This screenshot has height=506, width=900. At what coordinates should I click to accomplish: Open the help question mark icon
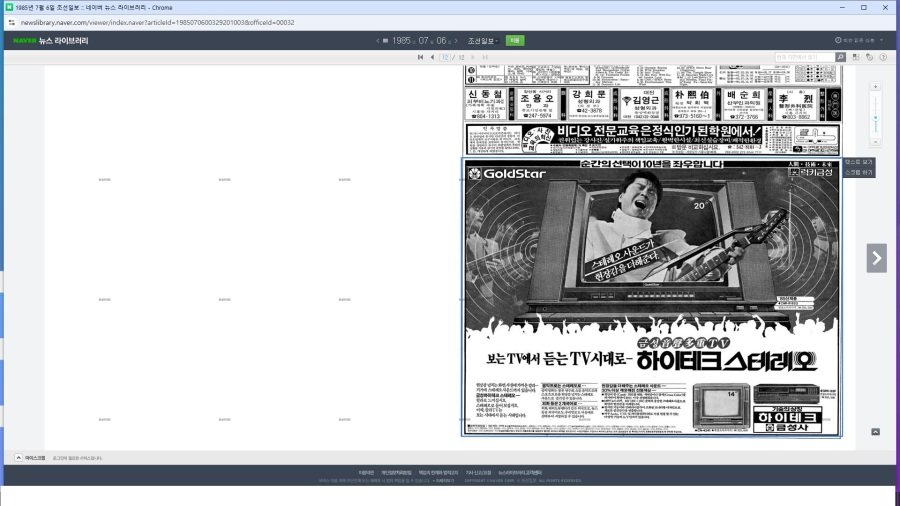point(883,57)
